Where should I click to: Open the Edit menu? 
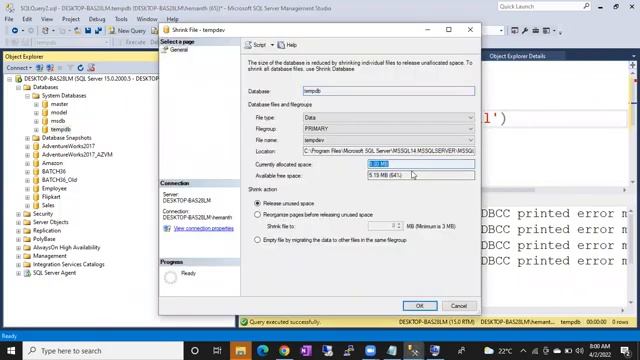tap(27, 19)
